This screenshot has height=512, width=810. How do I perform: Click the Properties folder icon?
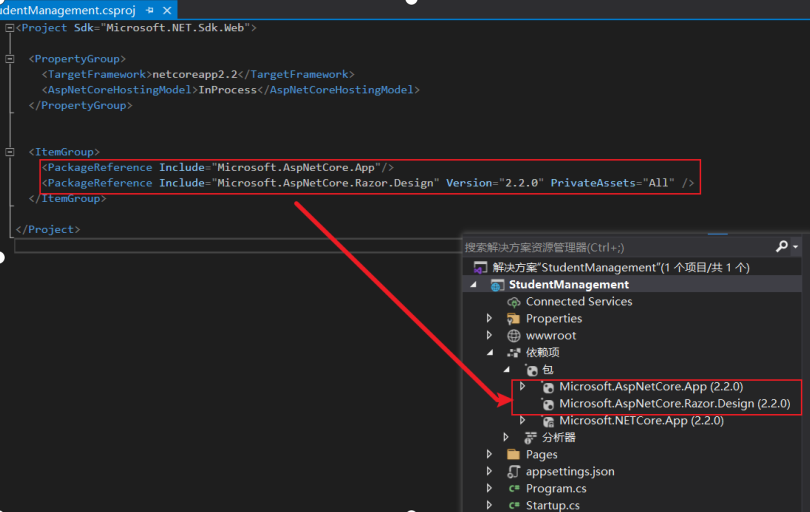513,319
